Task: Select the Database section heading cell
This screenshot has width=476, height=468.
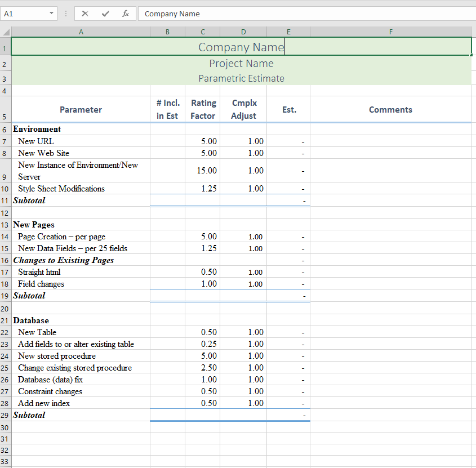Action: click(x=81, y=320)
